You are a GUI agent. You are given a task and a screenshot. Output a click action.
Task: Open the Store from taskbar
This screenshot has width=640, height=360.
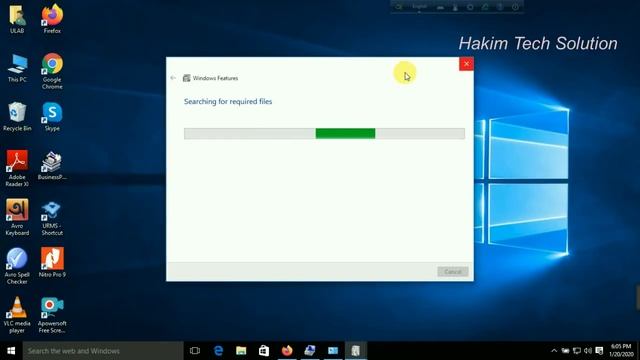point(264,351)
